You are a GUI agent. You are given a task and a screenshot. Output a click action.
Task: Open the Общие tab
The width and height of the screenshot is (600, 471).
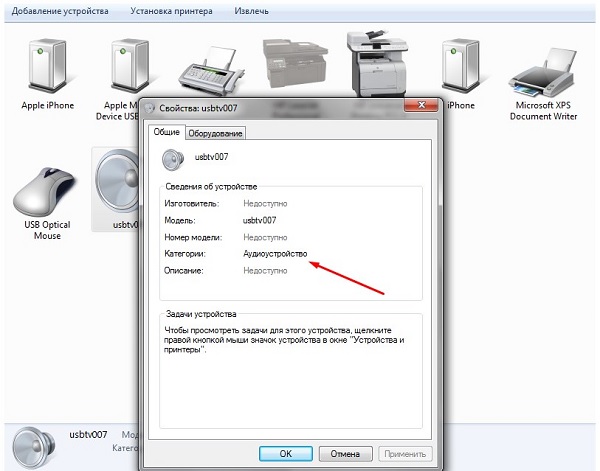click(x=166, y=132)
